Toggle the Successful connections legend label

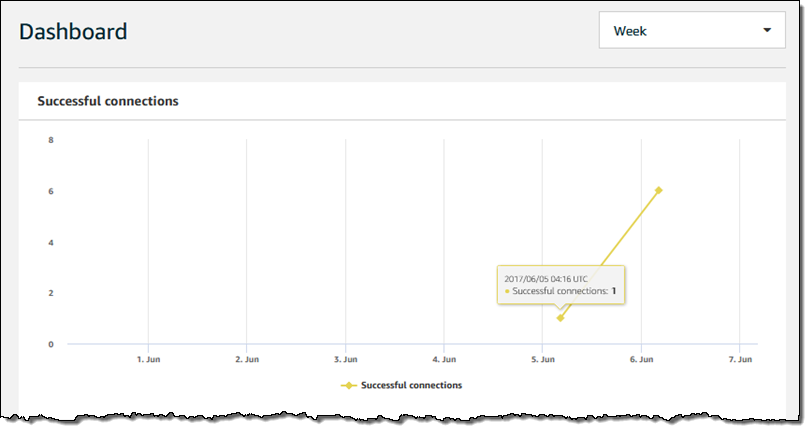coord(411,385)
